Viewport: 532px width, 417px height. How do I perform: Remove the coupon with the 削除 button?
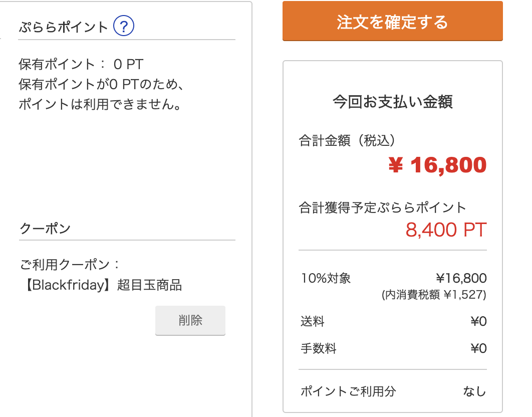pos(190,320)
